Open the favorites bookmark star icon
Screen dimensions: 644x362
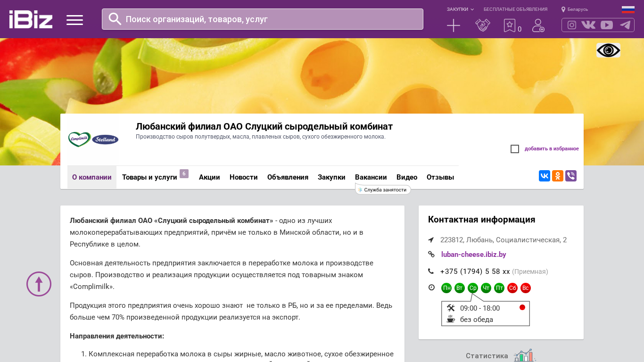[x=510, y=25]
